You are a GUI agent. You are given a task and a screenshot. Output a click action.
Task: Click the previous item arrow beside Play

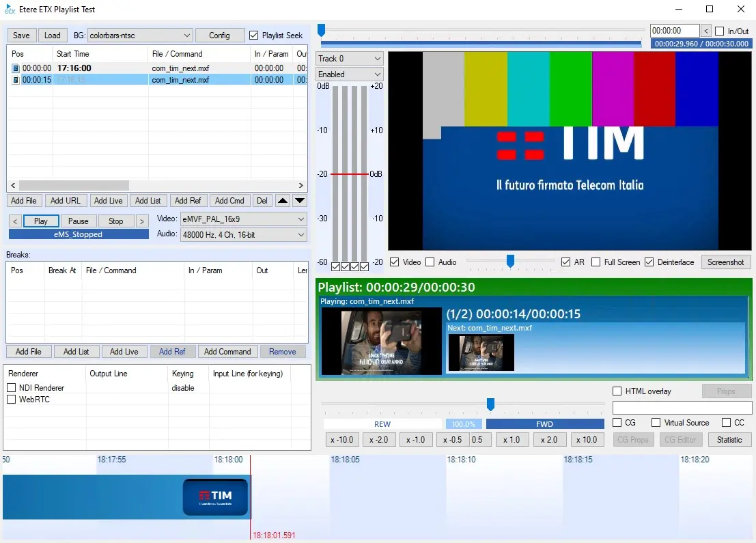tap(15, 221)
